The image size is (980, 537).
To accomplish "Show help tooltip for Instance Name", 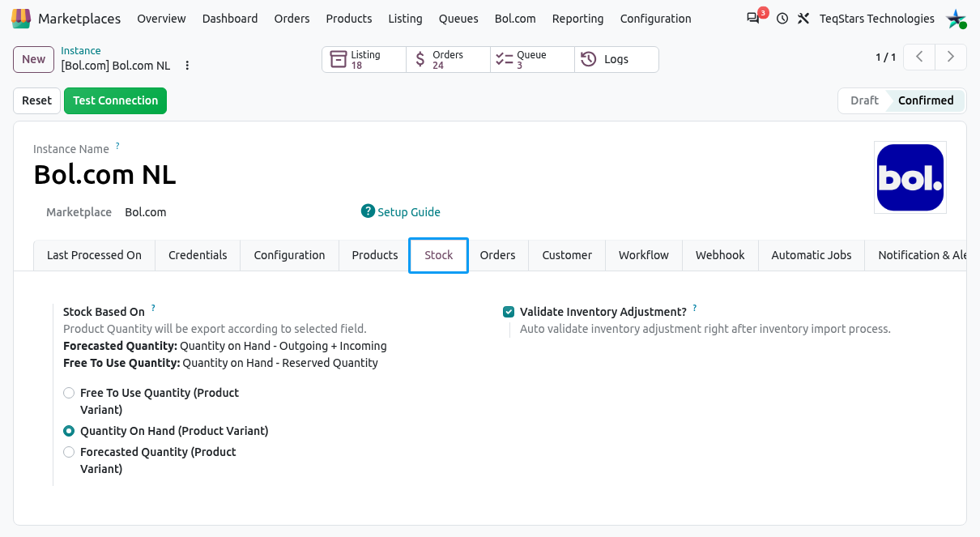I will coord(117,146).
